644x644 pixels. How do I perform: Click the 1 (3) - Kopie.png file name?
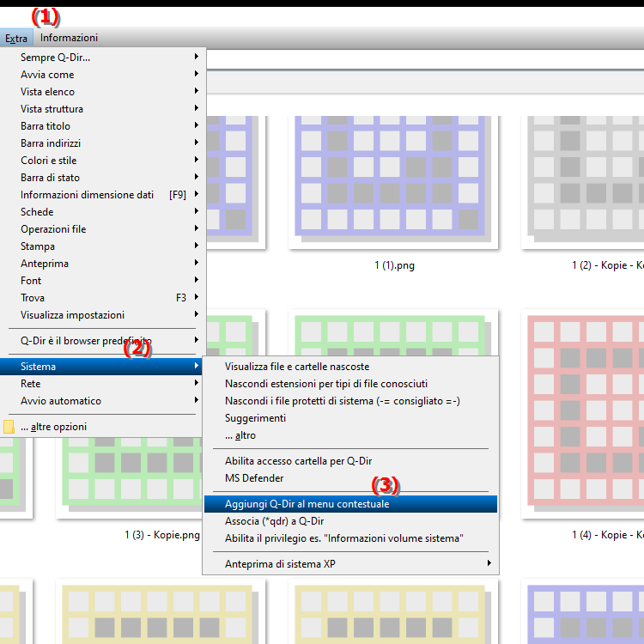pyautogui.click(x=162, y=535)
